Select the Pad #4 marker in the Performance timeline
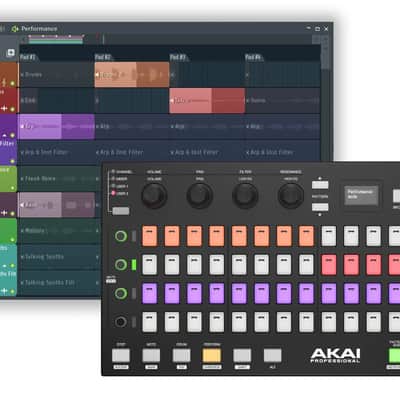The width and height of the screenshot is (400, 400). click(253, 57)
